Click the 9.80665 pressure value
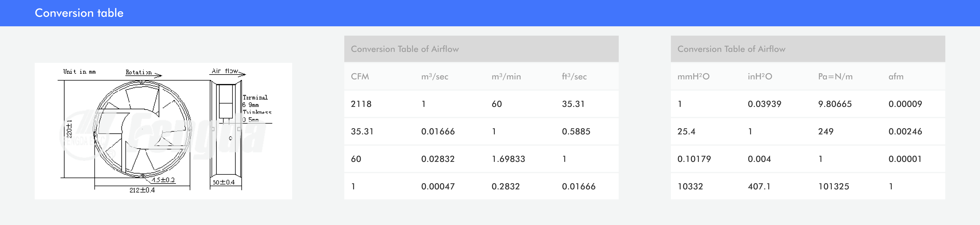Image resolution: width=980 pixels, height=225 pixels. tap(835, 104)
